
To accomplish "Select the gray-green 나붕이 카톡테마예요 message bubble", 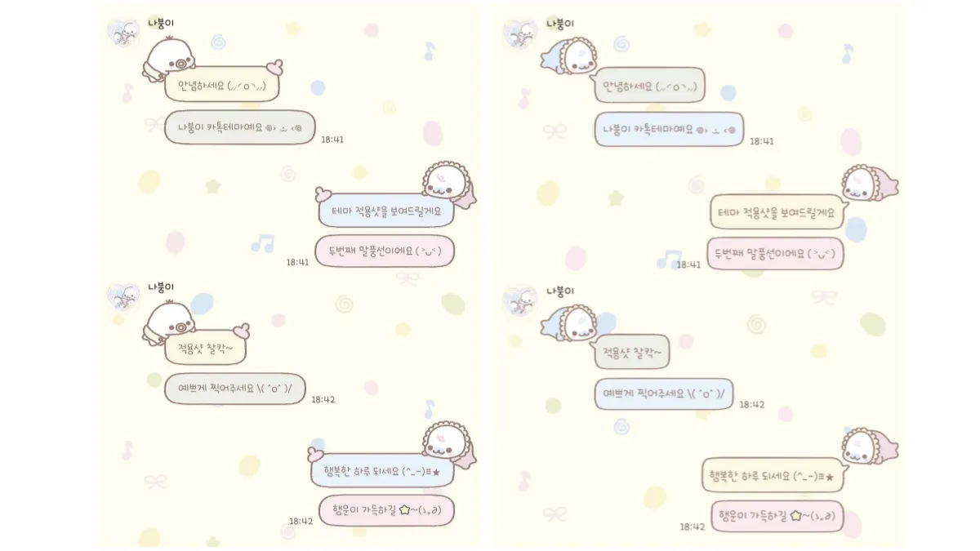I will (x=240, y=127).
